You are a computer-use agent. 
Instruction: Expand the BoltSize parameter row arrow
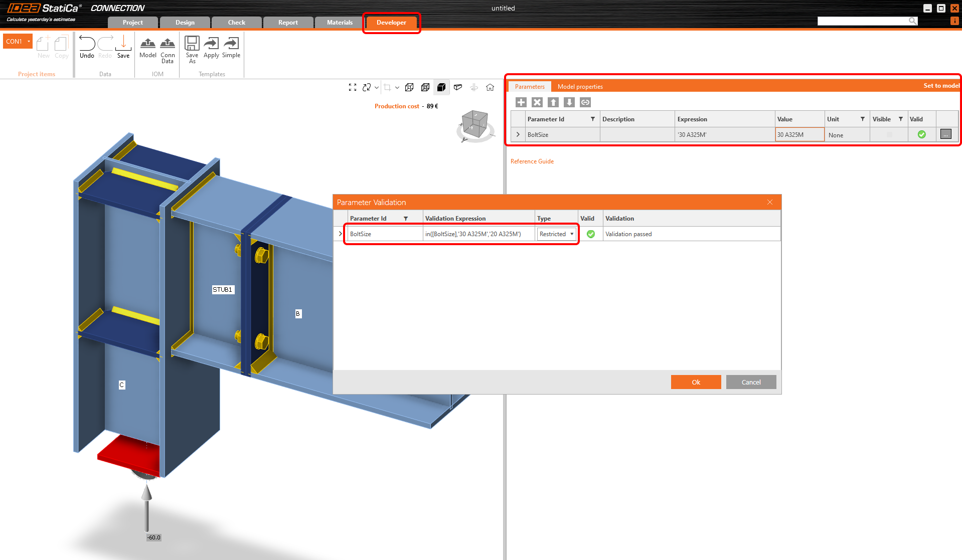coord(518,134)
